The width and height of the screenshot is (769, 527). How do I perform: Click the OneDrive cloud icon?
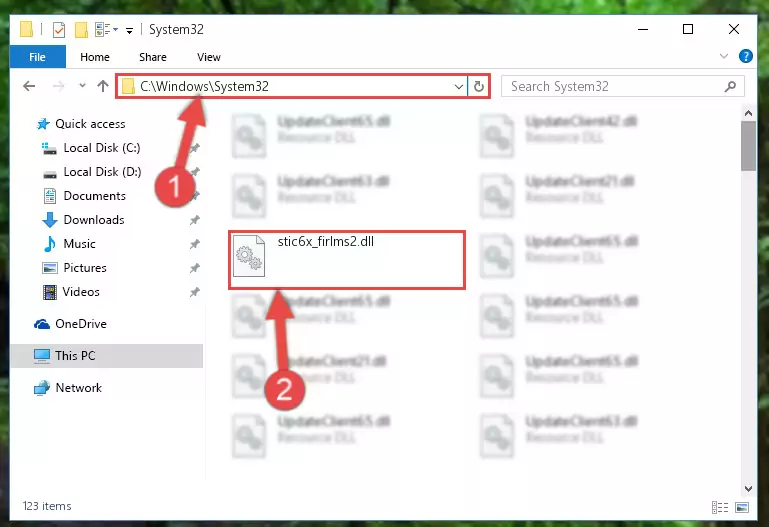pyautogui.click(x=42, y=324)
